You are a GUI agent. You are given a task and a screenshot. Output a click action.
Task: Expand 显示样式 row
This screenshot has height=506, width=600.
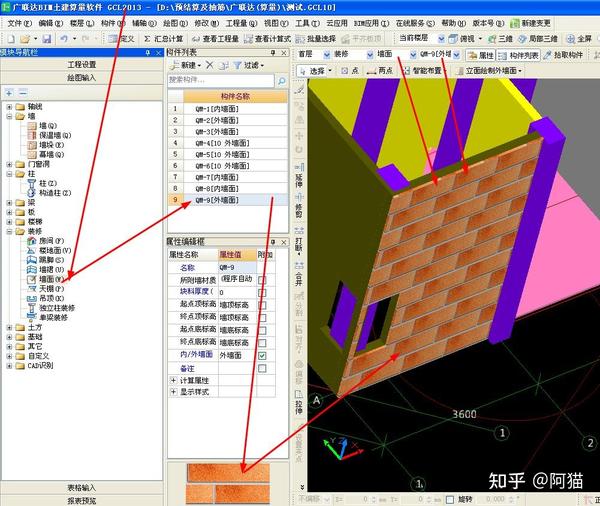[173, 392]
